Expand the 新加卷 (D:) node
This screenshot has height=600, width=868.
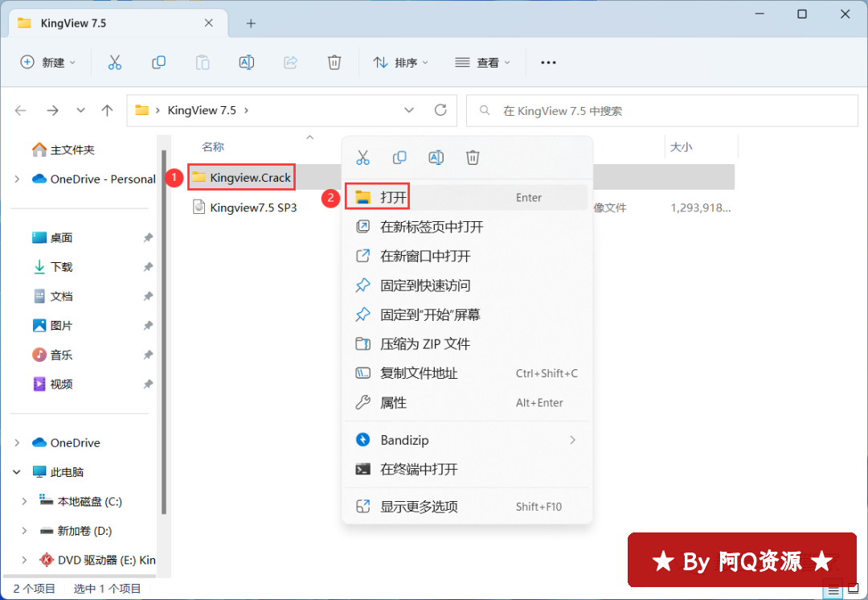coord(24,531)
